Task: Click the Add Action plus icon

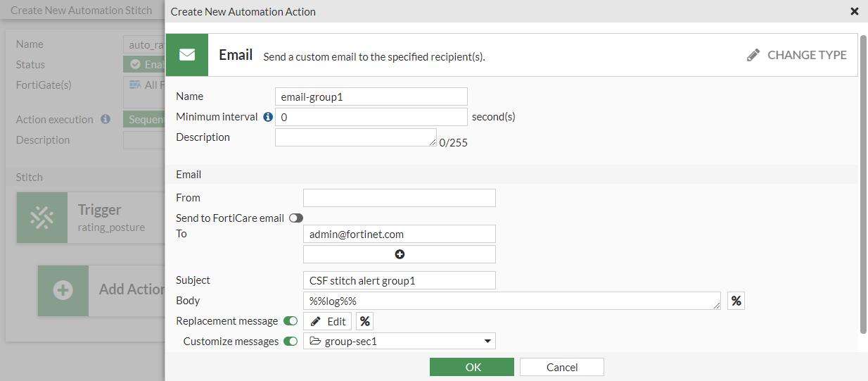Action: [63, 290]
